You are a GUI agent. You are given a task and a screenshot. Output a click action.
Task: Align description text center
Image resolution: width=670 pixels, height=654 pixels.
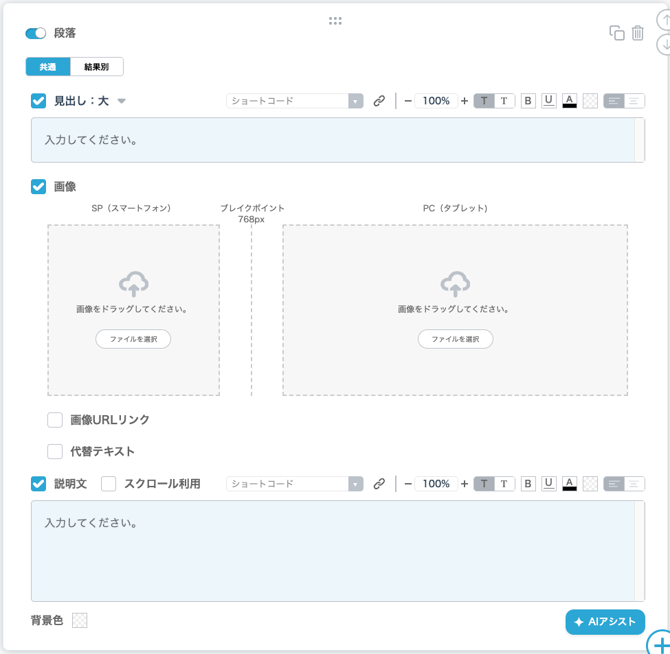pyautogui.click(x=635, y=484)
